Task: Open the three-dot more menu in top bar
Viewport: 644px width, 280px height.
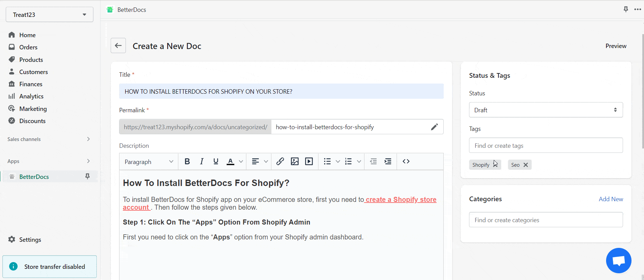Action: tap(638, 9)
